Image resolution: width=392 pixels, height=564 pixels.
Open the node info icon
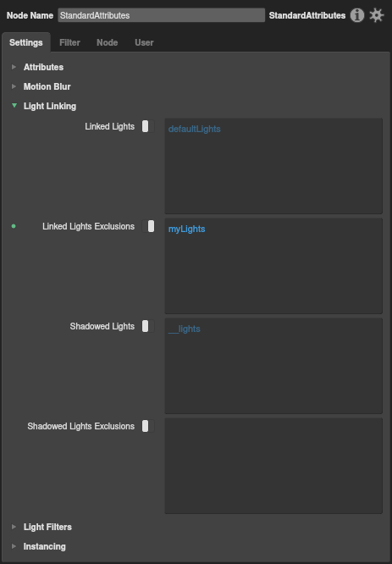point(357,15)
